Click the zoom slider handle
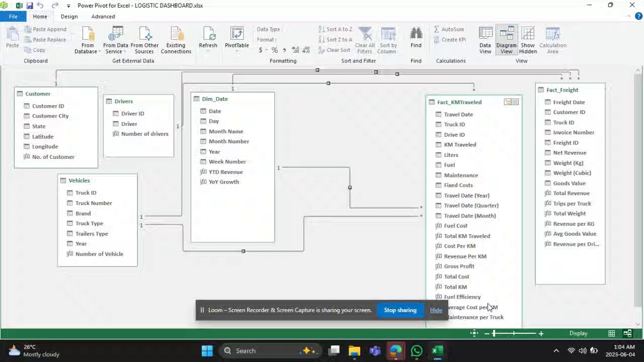 pyautogui.click(x=495, y=333)
